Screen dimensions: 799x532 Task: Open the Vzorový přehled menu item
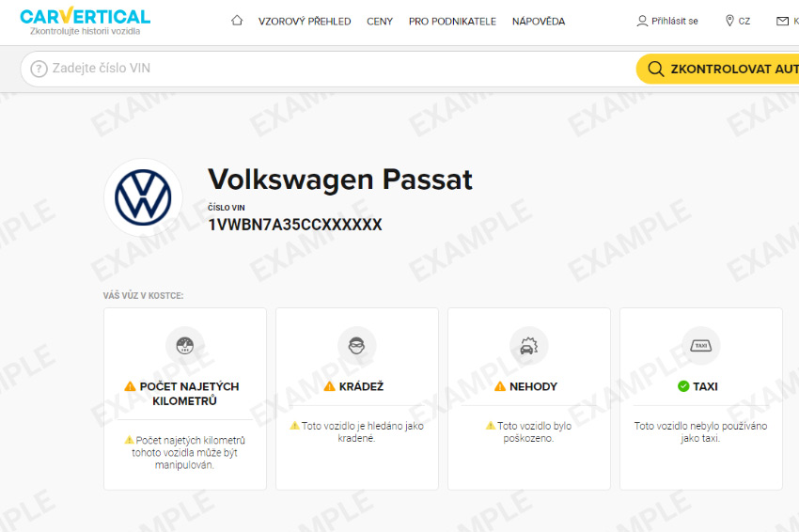pyautogui.click(x=305, y=22)
